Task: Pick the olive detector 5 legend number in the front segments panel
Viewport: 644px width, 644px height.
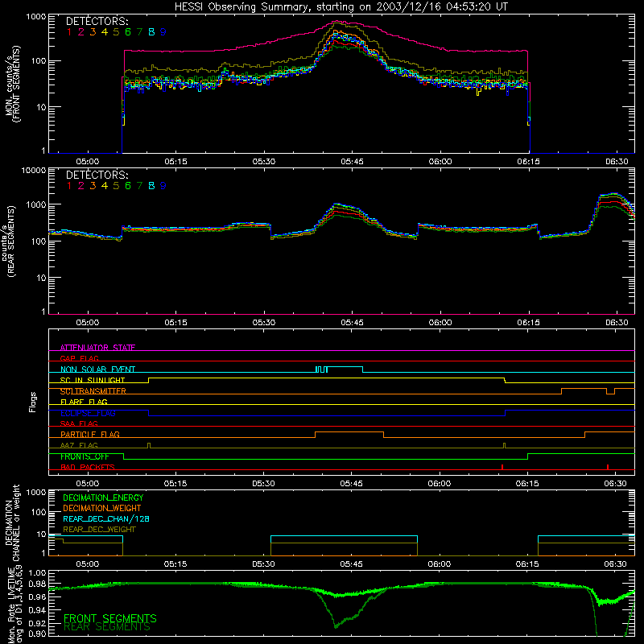Action: pyautogui.click(x=116, y=31)
